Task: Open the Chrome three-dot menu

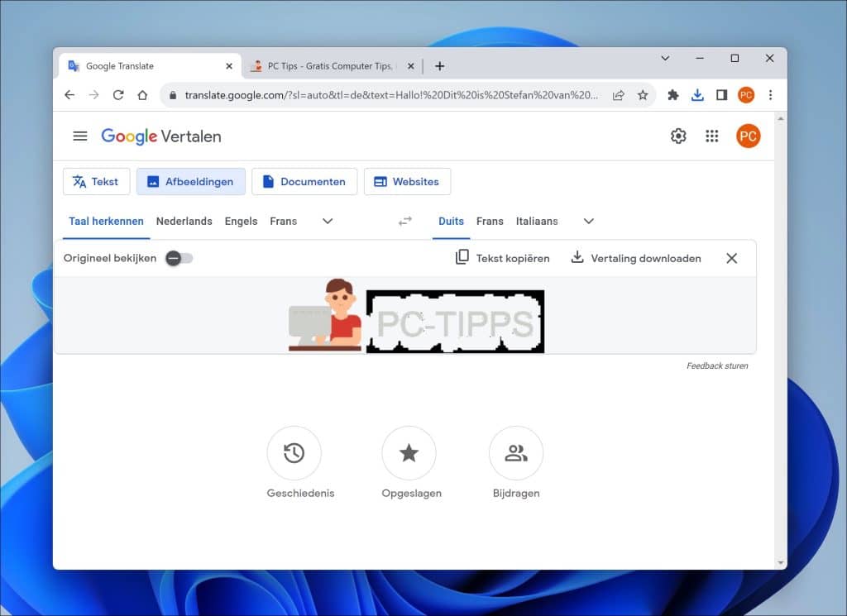Action: (x=770, y=95)
